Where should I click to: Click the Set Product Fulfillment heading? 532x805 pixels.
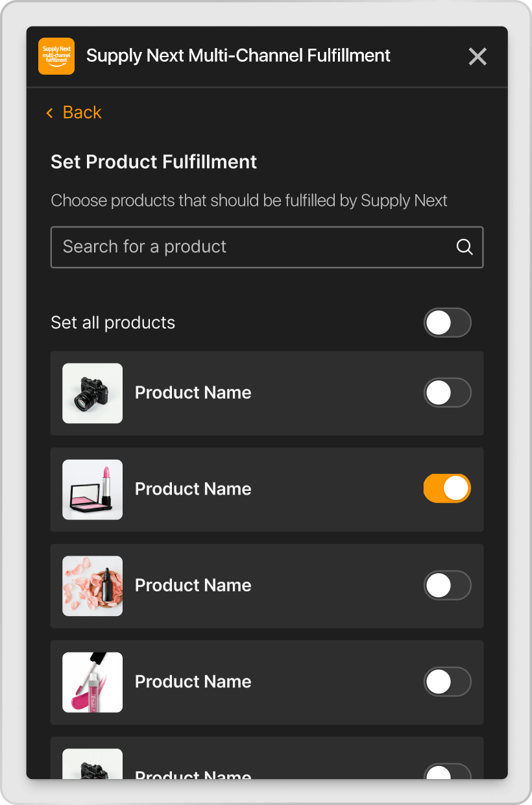[154, 162]
